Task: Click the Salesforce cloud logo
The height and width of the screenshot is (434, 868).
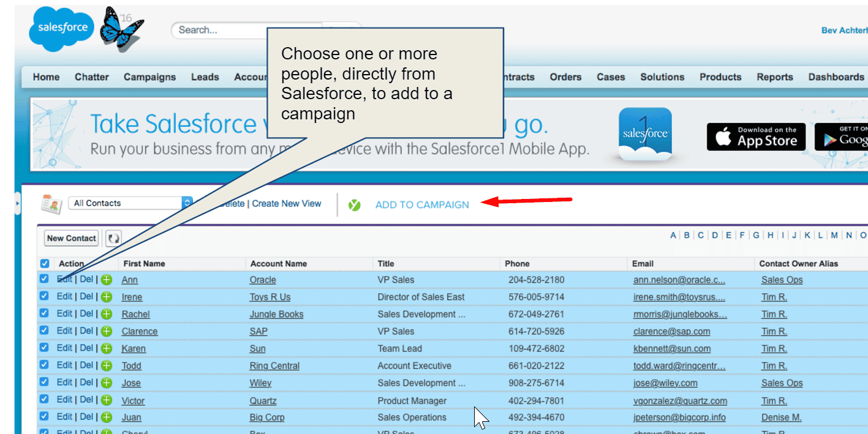Action: click(x=62, y=28)
